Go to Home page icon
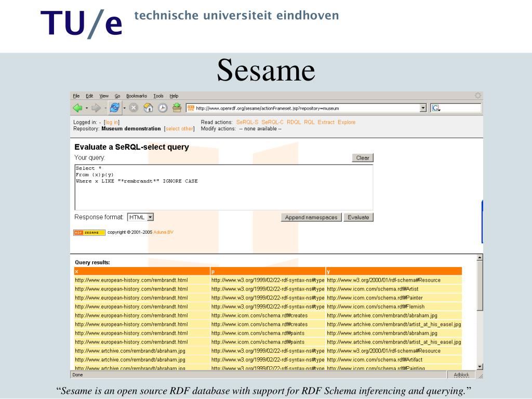 (148, 108)
